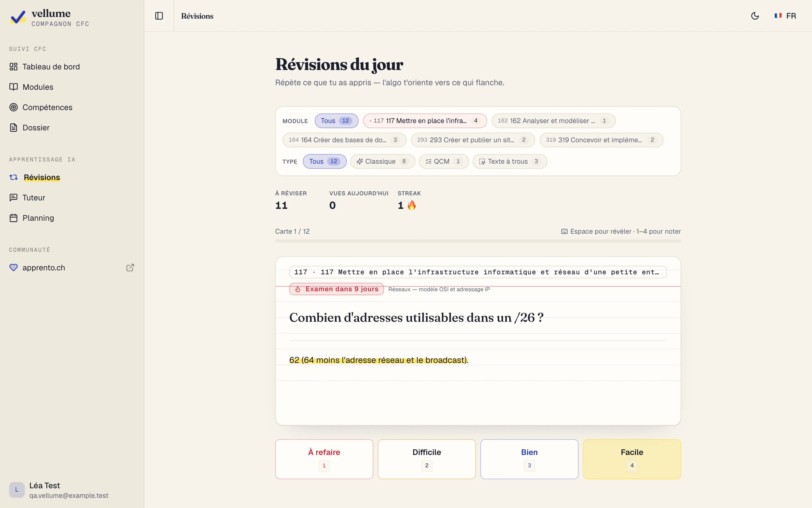Toggle the sidebar panel icon
Viewport: 812px width, 508px height.
point(159,16)
